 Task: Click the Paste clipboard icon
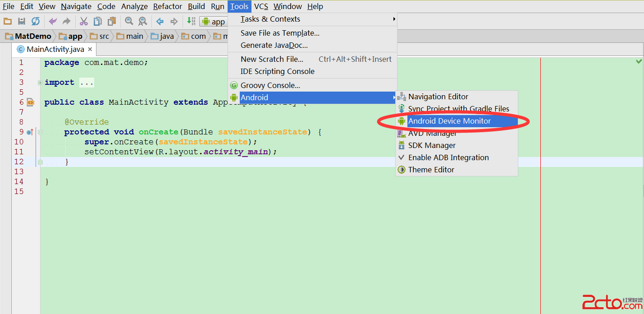point(112,21)
